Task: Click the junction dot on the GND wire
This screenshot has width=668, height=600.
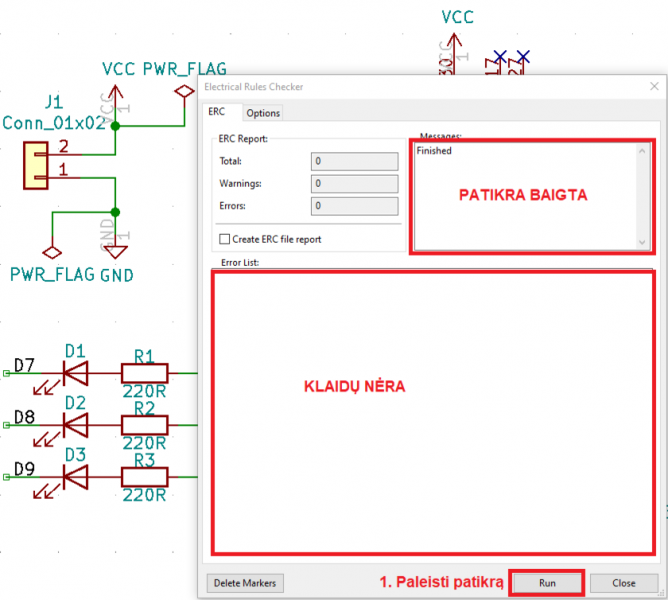Action: pyautogui.click(x=115, y=212)
